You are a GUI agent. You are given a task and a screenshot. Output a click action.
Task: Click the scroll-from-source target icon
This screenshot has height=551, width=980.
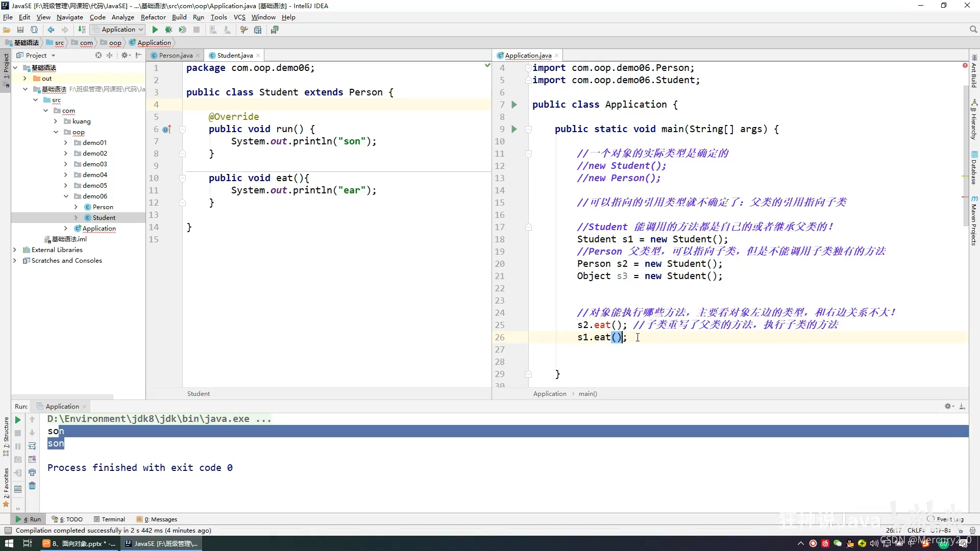[99, 55]
